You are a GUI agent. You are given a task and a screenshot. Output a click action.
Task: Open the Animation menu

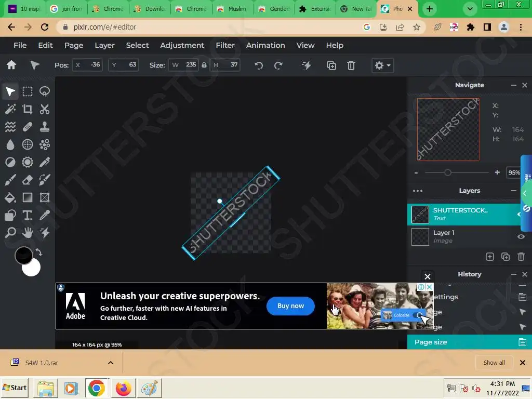coord(265,45)
